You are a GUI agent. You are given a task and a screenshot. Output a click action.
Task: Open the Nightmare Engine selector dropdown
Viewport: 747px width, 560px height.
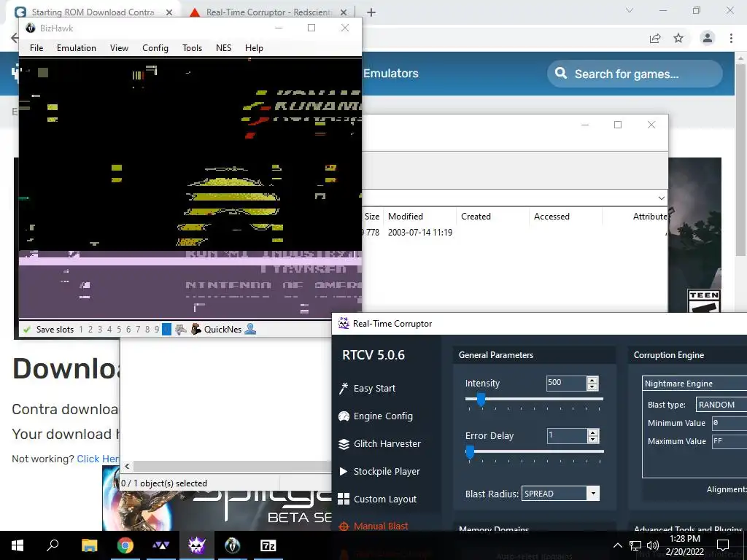(694, 384)
